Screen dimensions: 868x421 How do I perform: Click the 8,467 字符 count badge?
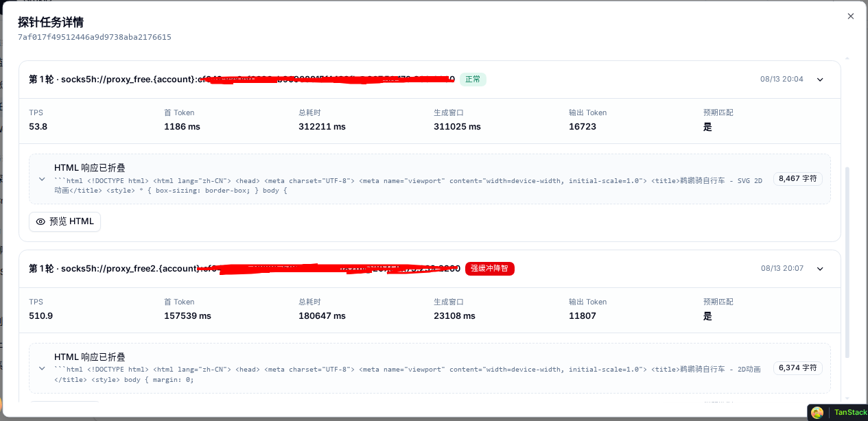pyautogui.click(x=798, y=178)
